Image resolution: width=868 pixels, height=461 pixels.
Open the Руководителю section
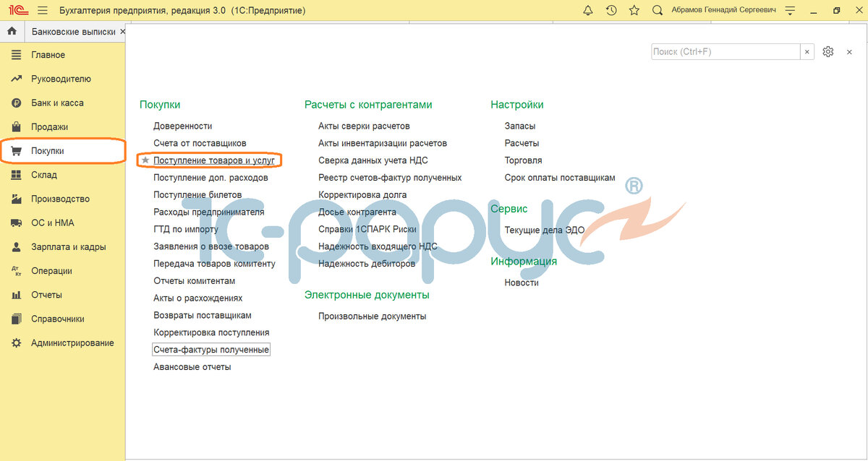pos(62,79)
